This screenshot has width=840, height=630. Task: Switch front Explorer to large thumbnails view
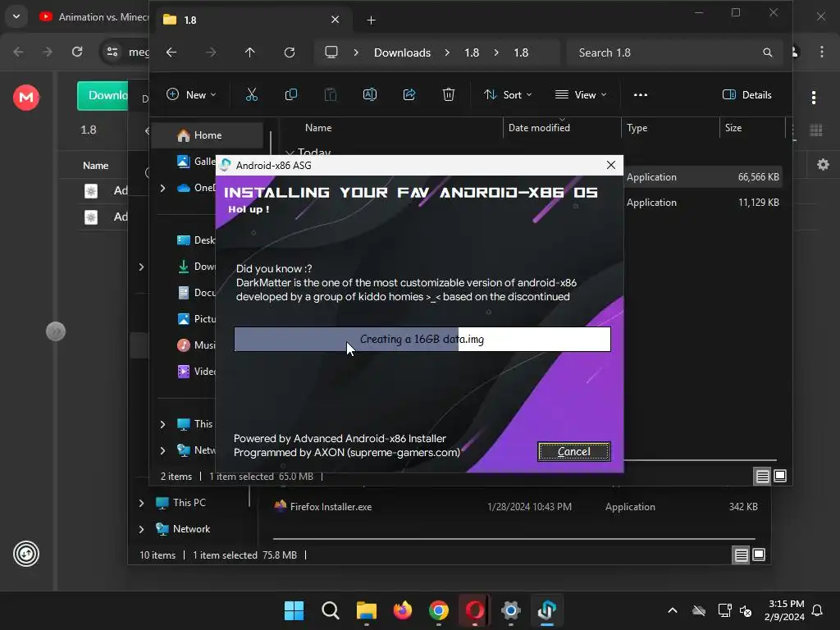click(780, 476)
